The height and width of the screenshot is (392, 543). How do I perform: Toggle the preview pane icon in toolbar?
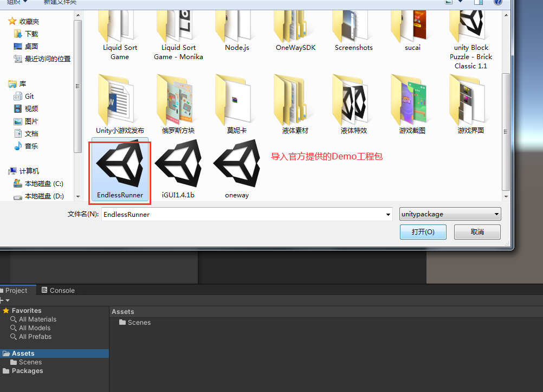tap(479, 2)
